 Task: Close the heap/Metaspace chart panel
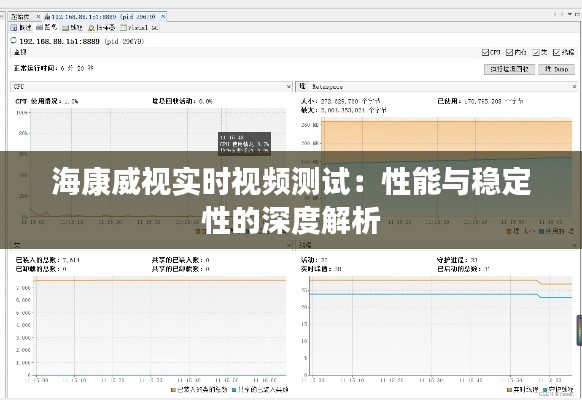(575, 86)
